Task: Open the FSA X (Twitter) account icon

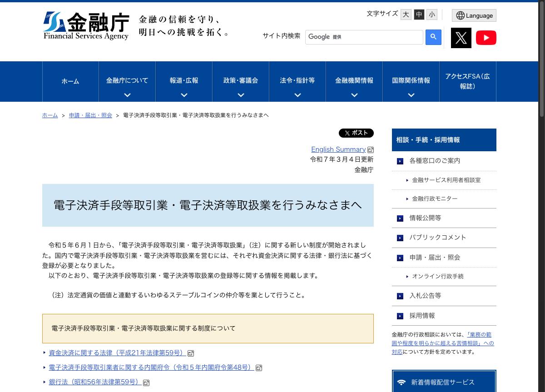Action: tap(461, 38)
